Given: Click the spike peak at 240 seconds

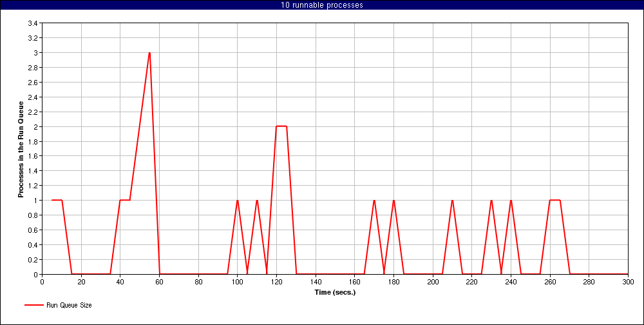Looking at the screenshot, I should pos(511,201).
